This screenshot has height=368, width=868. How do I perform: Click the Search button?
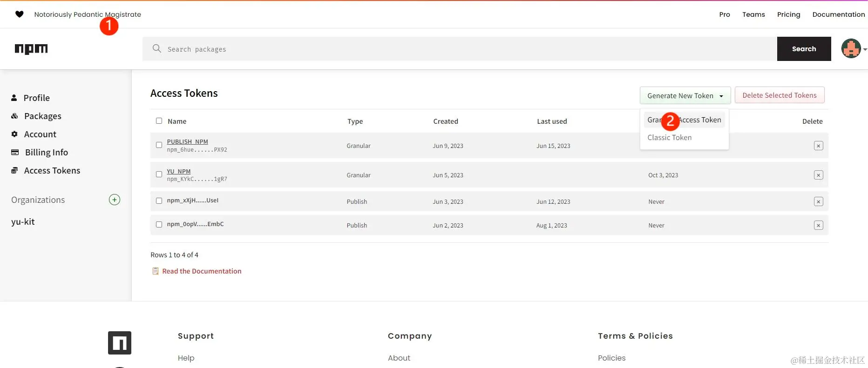click(x=804, y=49)
